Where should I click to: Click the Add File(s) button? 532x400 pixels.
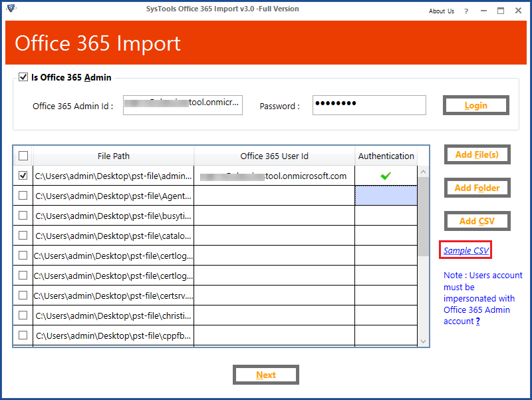coord(477,155)
